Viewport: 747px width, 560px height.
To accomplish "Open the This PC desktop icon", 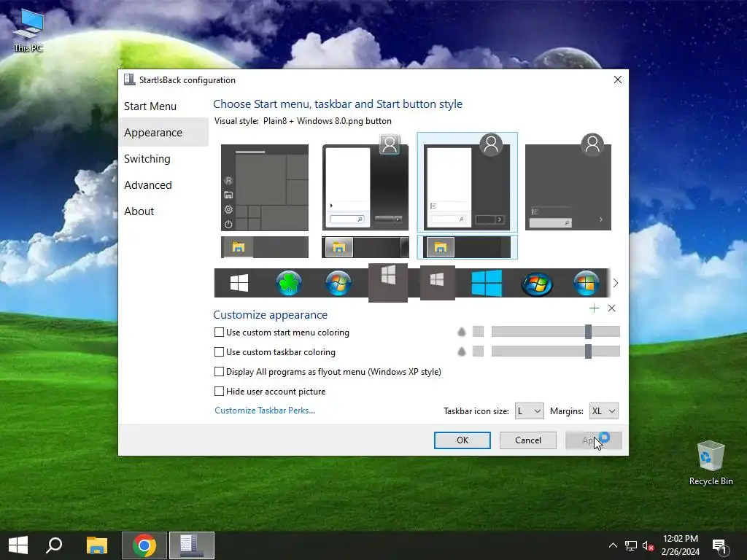I will tap(28, 29).
